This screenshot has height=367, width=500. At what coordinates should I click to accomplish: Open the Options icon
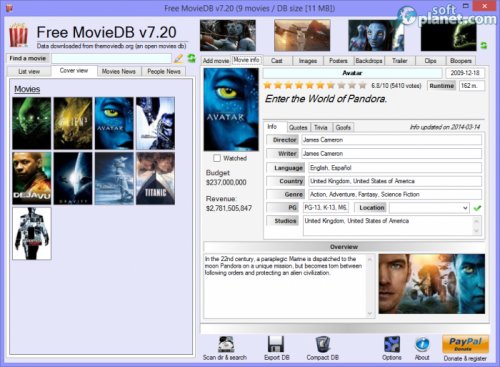392,344
